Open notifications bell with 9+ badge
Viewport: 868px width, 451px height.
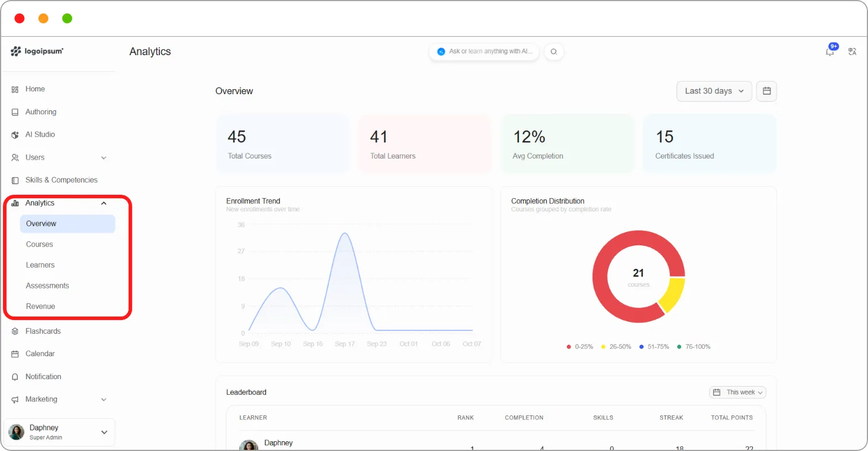(830, 51)
